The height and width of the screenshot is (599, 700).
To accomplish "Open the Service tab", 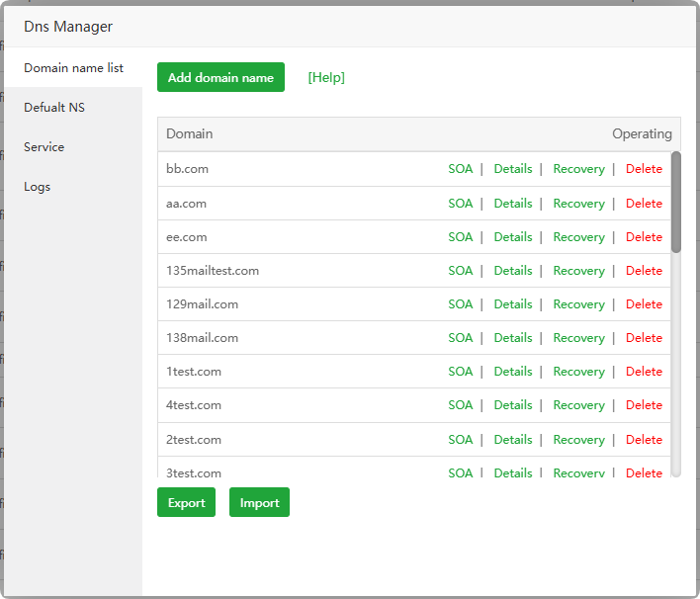I will [44, 146].
